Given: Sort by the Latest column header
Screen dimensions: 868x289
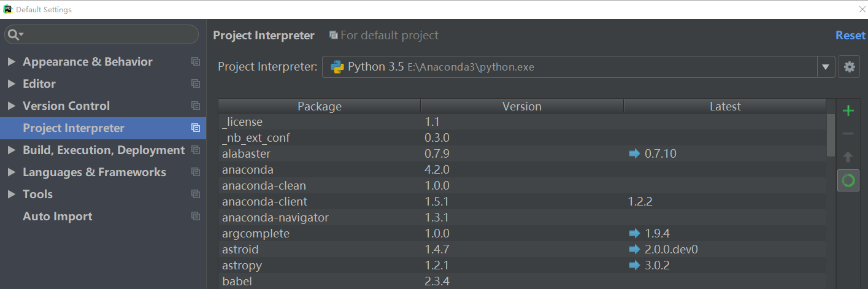Looking at the screenshot, I should pyautogui.click(x=725, y=106).
